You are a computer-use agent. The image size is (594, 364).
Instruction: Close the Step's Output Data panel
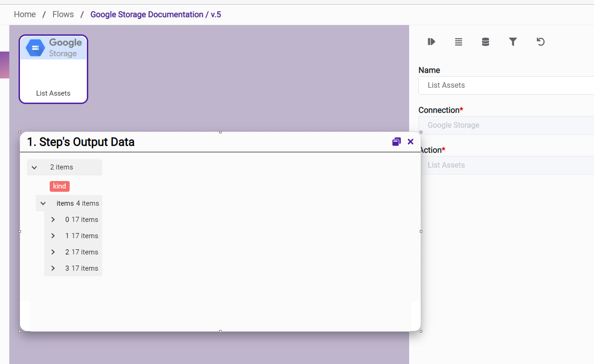(411, 142)
